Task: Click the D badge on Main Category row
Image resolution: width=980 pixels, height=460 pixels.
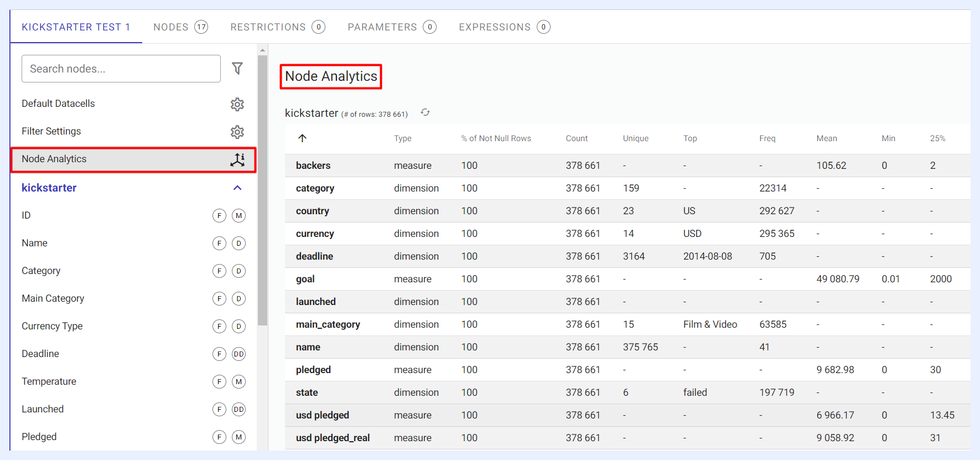Action: click(x=238, y=298)
